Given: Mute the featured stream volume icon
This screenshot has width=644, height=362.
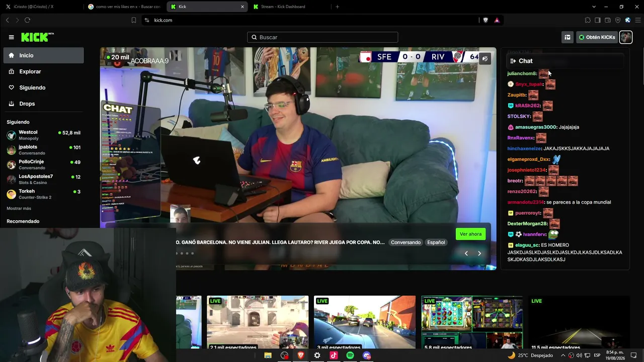Looking at the screenshot, I should [x=485, y=59].
